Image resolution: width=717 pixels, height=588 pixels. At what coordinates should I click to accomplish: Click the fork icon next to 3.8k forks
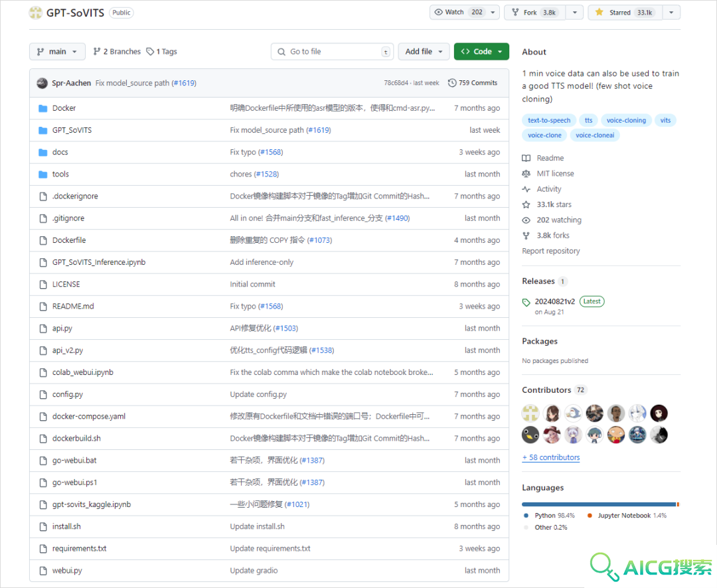(526, 236)
